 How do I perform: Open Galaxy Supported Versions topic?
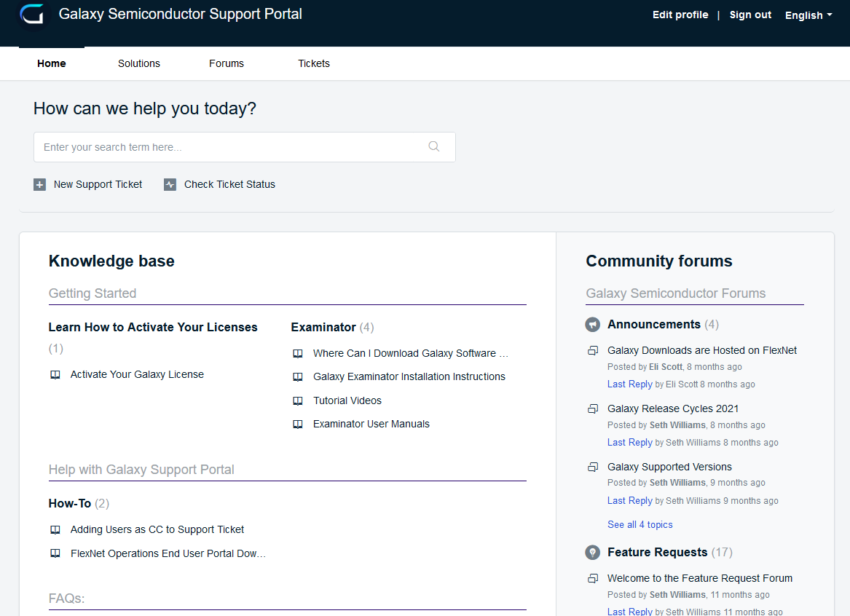pos(669,467)
